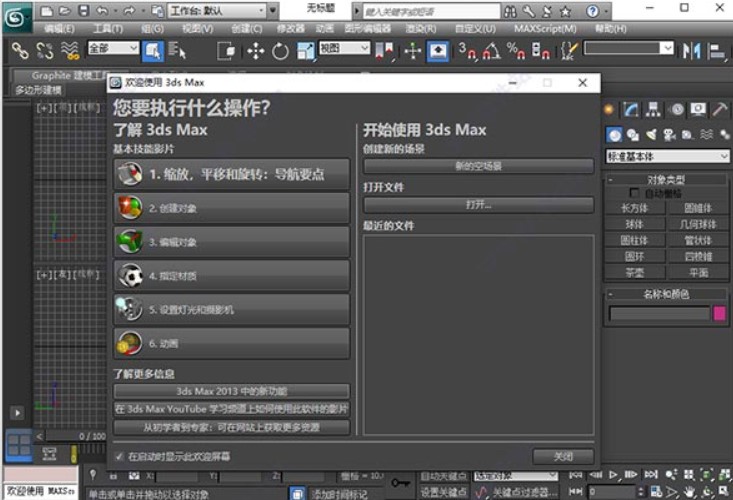Open the 视图 reference coordinate dropdown
Screen dimensions: 733x500
[345, 48]
